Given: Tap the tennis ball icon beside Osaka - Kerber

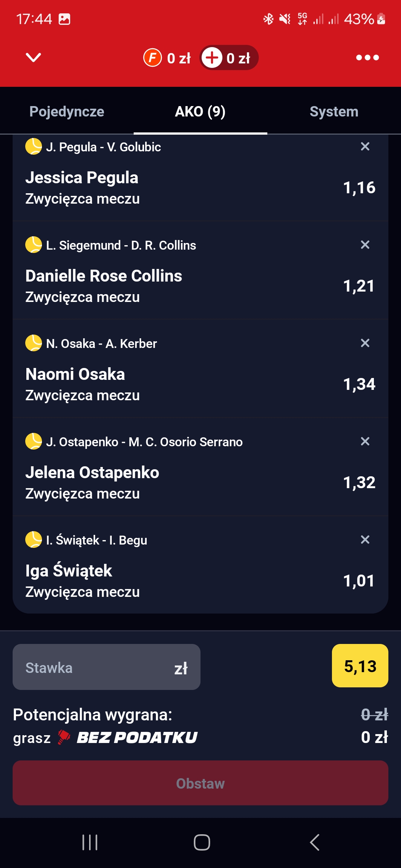Looking at the screenshot, I should tap(33, 343).
